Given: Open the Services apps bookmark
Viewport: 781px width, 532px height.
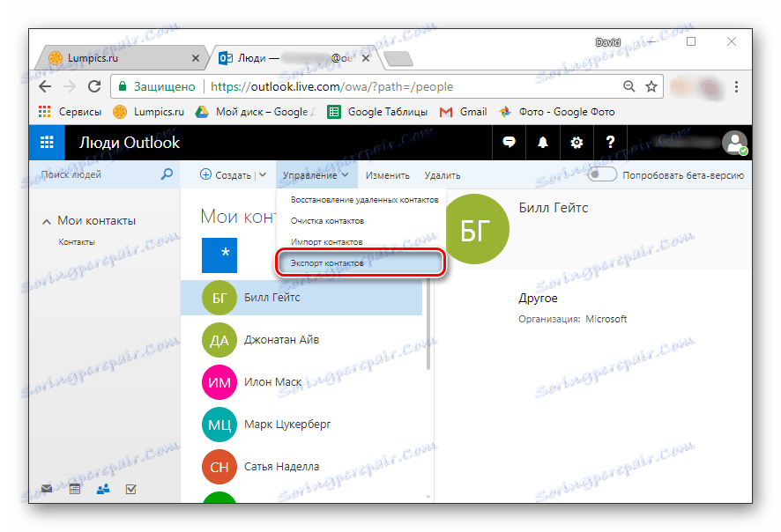Looking at the screenshot, I should [x=70, y=112].
